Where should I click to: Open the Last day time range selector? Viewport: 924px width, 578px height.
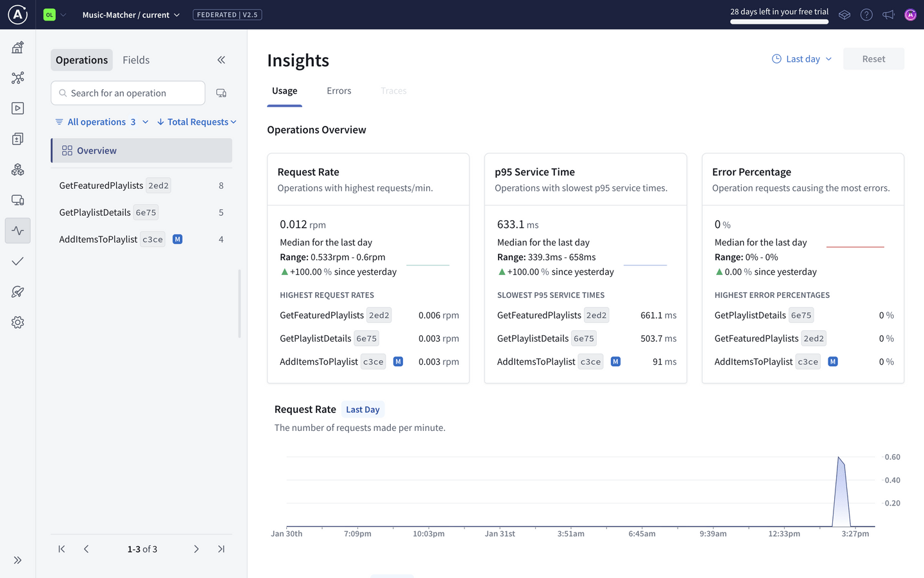[801, 58]
